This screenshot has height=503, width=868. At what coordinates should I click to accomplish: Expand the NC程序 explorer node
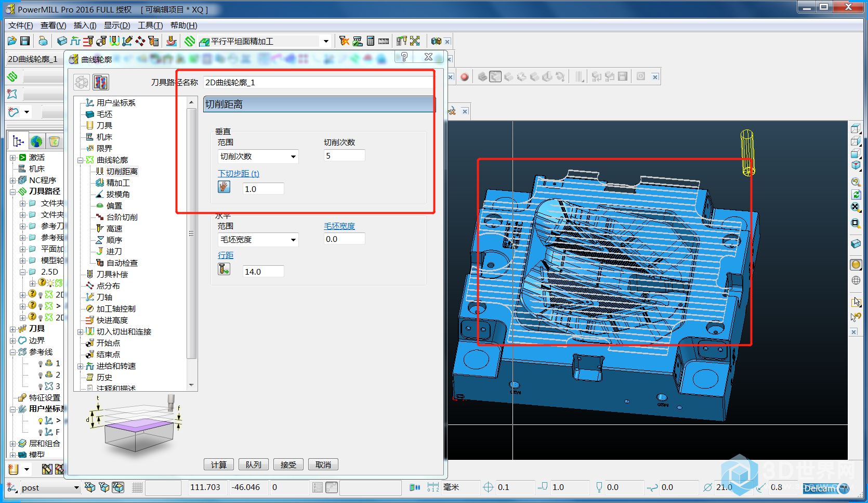click(x=13, y=180)
